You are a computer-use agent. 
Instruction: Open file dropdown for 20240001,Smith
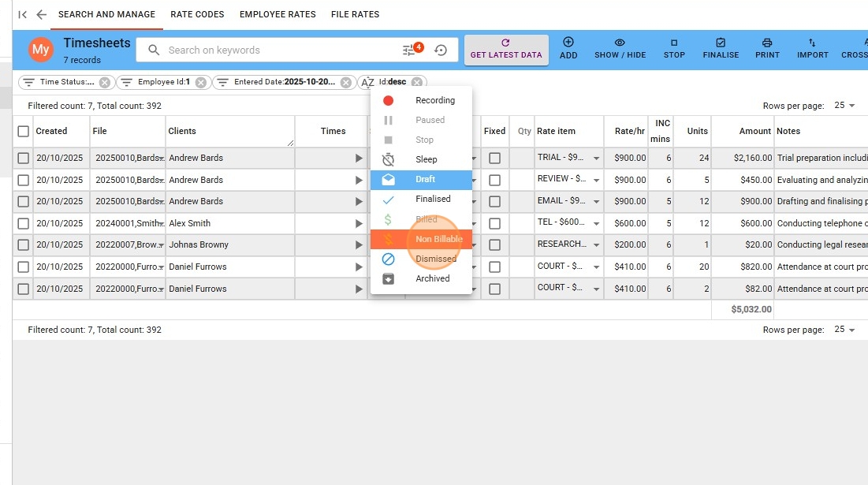(161, 224)
